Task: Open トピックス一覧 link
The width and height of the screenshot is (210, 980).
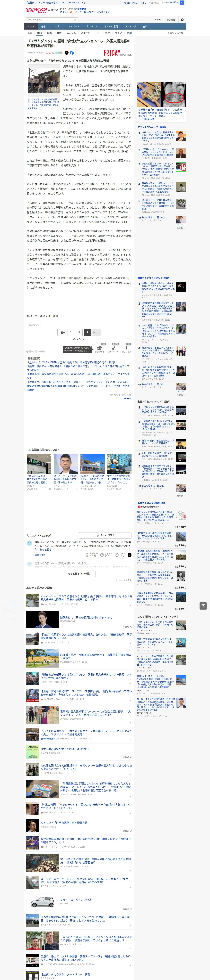Action: (175, 33)
